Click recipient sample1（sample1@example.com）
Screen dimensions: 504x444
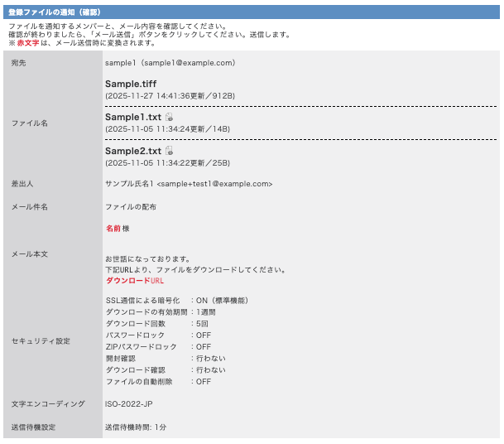[x=170, y=63]
